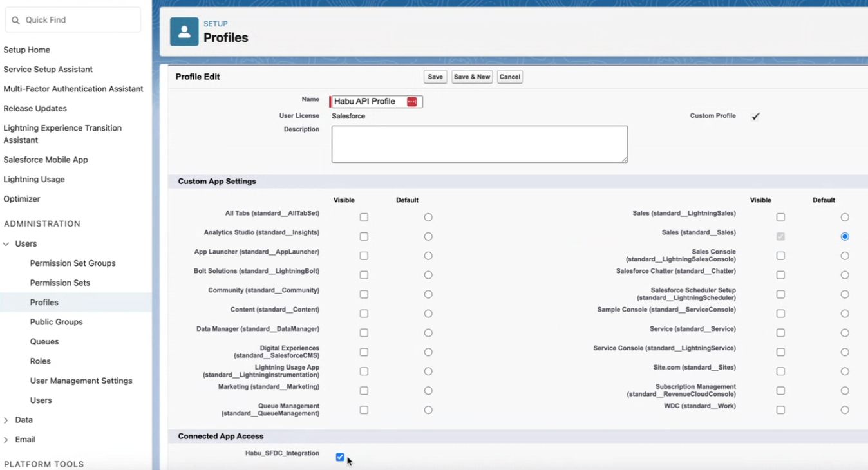Click the Save button
This screenshot has height=470, width=868.
435,77
